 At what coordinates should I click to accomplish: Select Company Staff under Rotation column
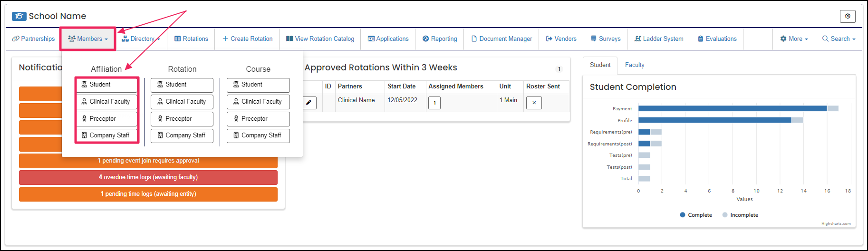tap(182, 136)
